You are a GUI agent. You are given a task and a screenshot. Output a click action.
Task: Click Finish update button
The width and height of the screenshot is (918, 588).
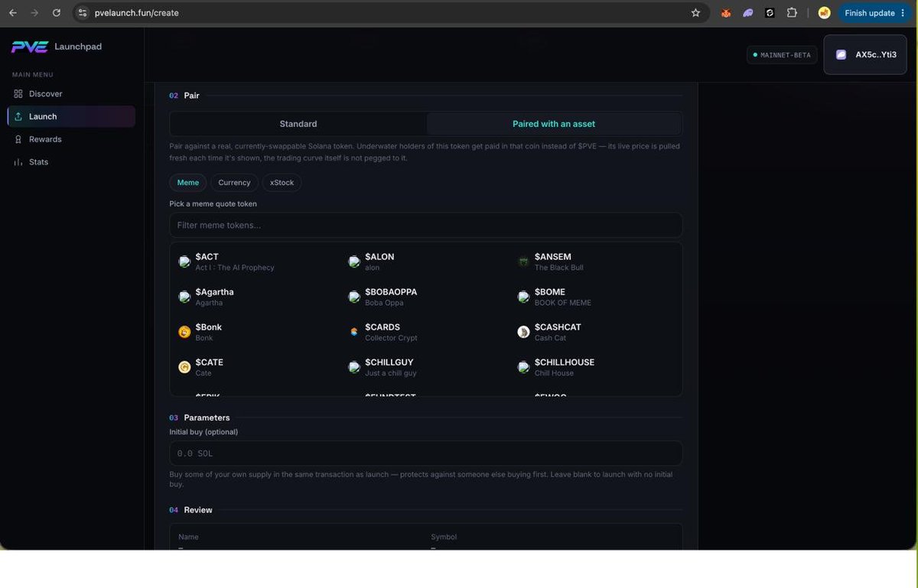click(x=869, y=13)
